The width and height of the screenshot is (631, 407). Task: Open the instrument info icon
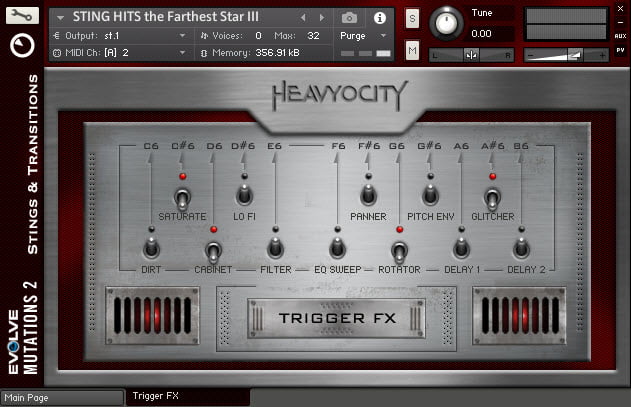(x=379, y=18)
